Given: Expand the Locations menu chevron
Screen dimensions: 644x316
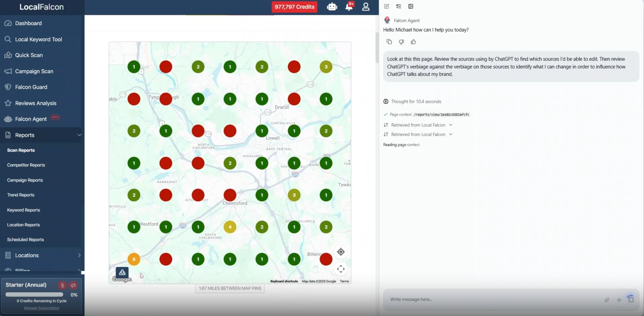Looking at the screenshot, I should click(x=79, y=255).
